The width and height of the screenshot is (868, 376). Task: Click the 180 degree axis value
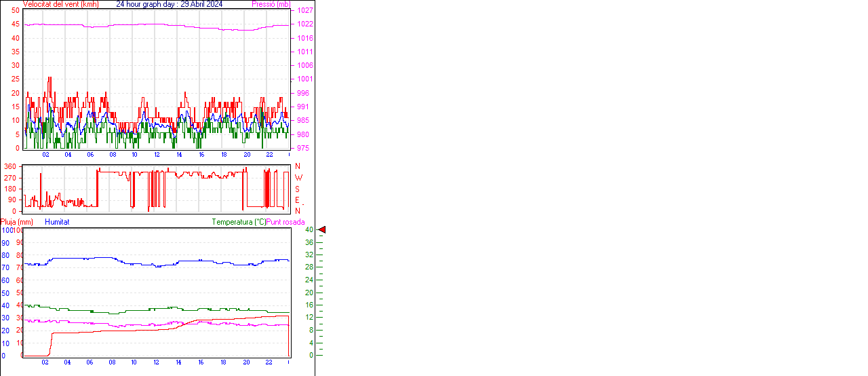point(9,189)
